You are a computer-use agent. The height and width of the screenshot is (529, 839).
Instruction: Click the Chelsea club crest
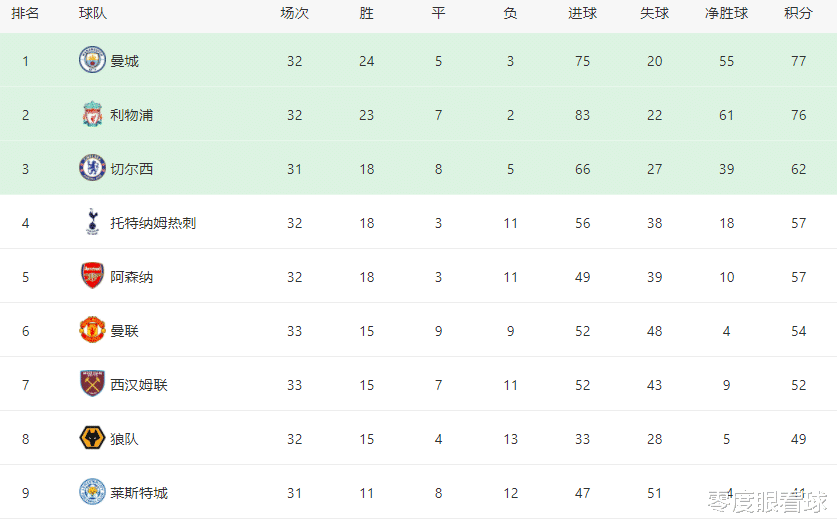click(92, 168)
